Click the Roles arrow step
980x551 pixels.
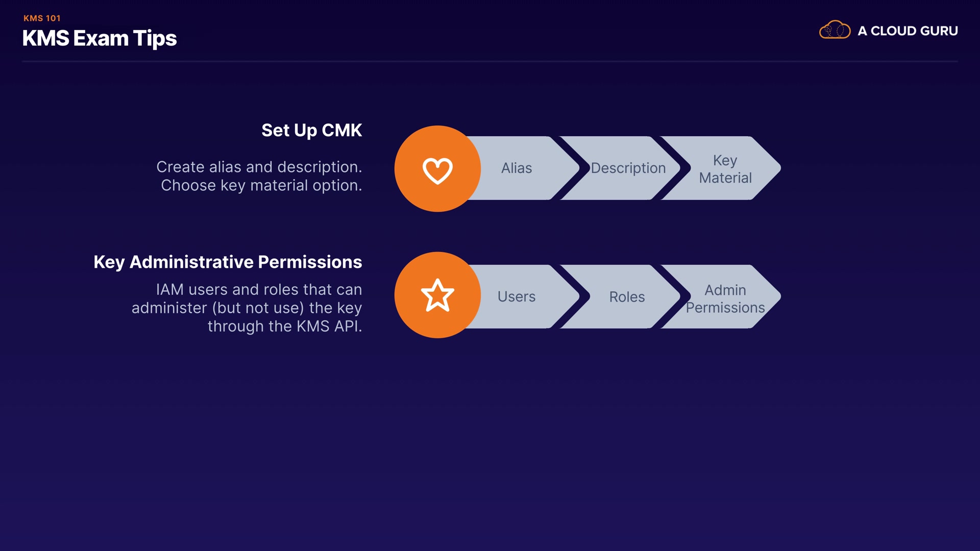[x=627, y=296]
